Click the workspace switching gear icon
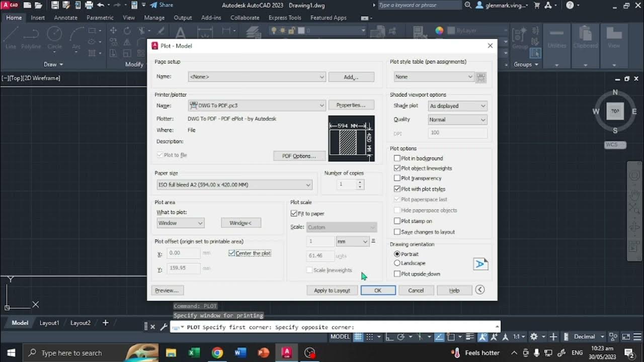Viewport: 644px width, 362px height. [534, 337]
